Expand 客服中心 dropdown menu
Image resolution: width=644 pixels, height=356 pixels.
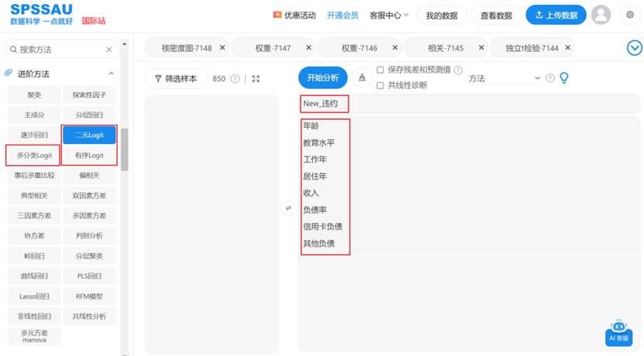pyautogui.click(x=388, y=15)
